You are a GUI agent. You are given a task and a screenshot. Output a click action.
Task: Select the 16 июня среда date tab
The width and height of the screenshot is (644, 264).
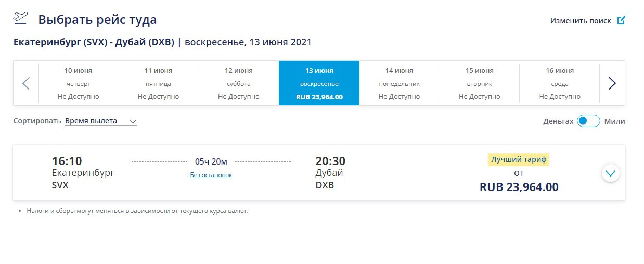560,83
